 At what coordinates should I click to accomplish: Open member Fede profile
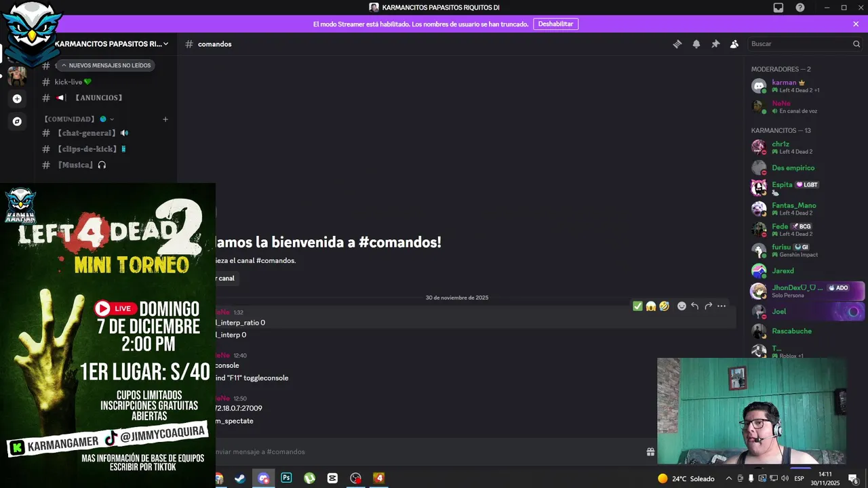pos(806,230)
